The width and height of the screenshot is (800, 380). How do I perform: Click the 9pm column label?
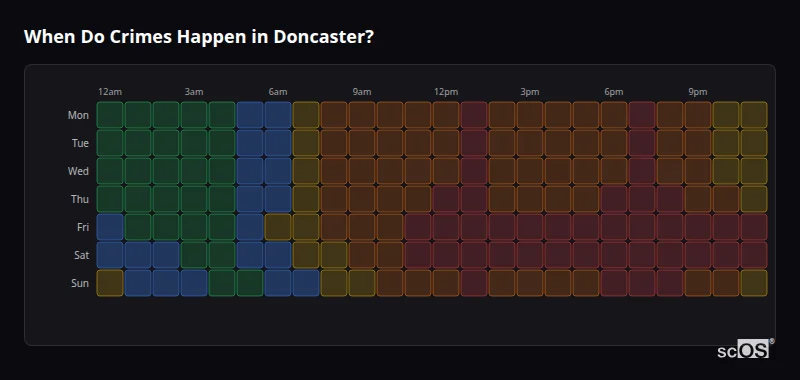point(698,92)
